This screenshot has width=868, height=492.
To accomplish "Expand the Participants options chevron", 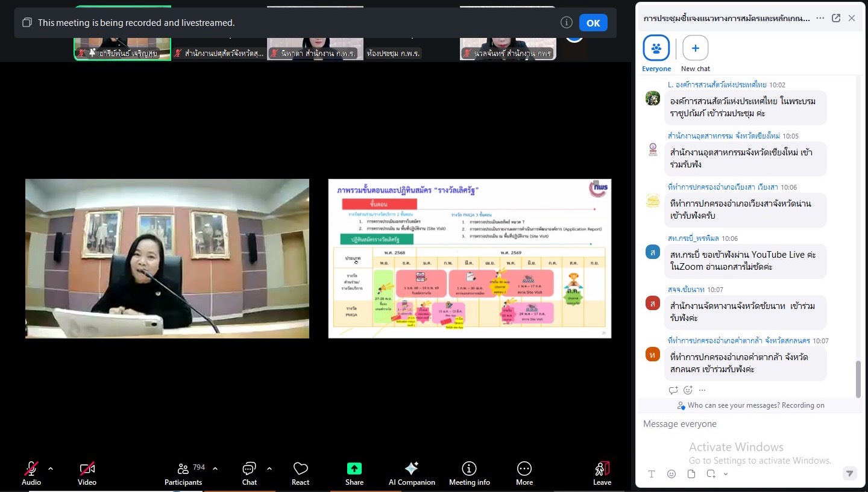I will coord(215,469).
